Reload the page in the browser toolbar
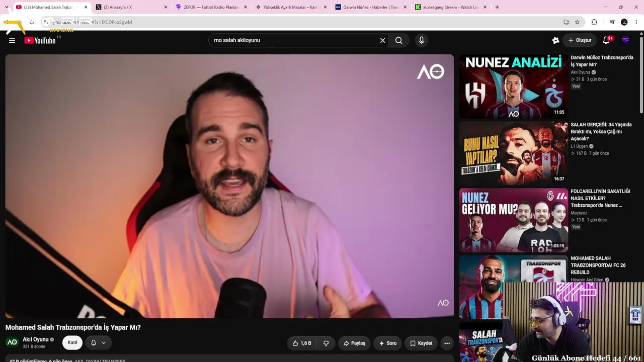Screen dimensions: 644x362 click(31, 22)
